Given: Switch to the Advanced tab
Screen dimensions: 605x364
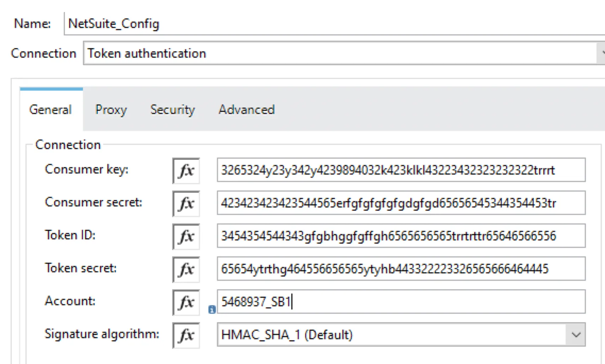Looking at the screenshot, I should pyautogui.click(x=247, y=110).
